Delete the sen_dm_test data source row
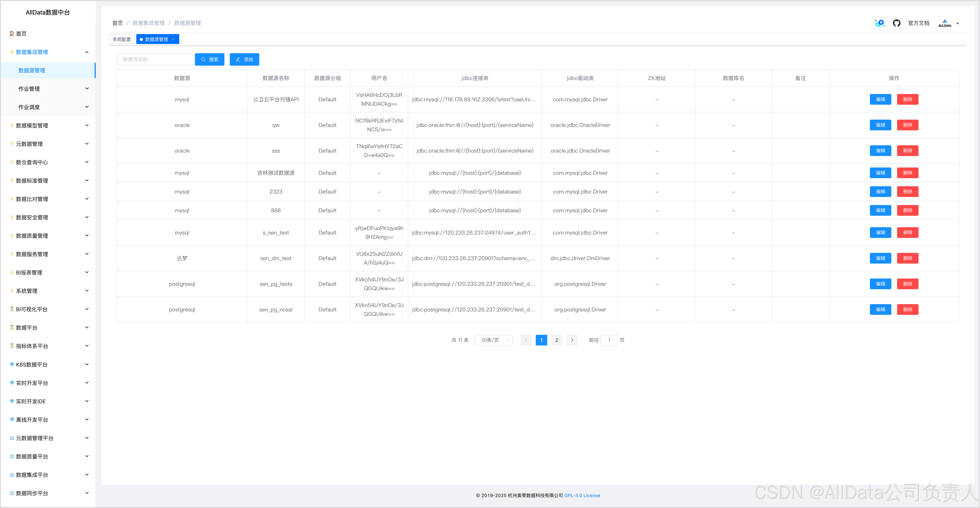Screen dimensions: 980x508 (x=907, y=258)
